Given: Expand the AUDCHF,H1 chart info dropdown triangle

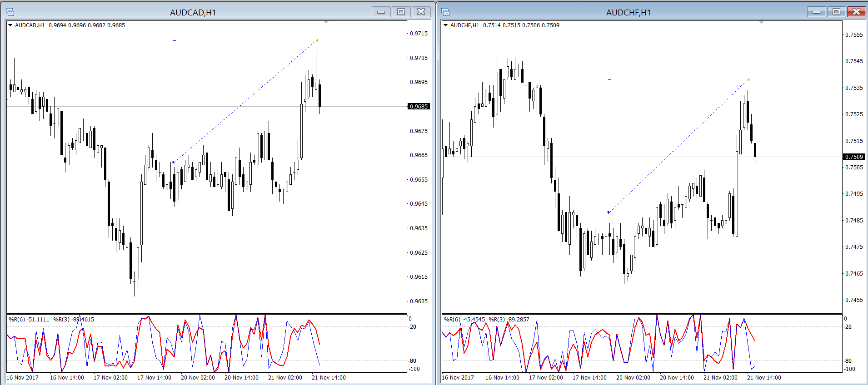Looking at the screenshot, I should 445,25.
